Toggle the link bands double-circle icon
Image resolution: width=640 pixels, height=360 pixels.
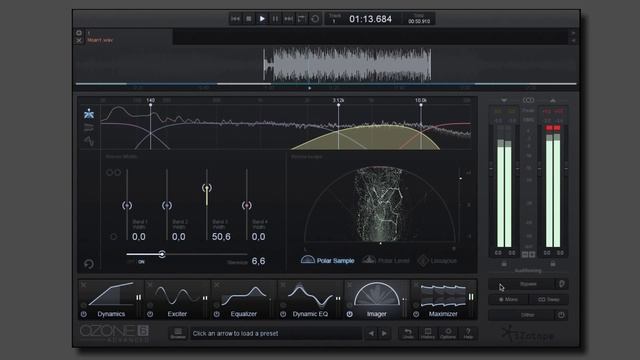coord(113,173)
